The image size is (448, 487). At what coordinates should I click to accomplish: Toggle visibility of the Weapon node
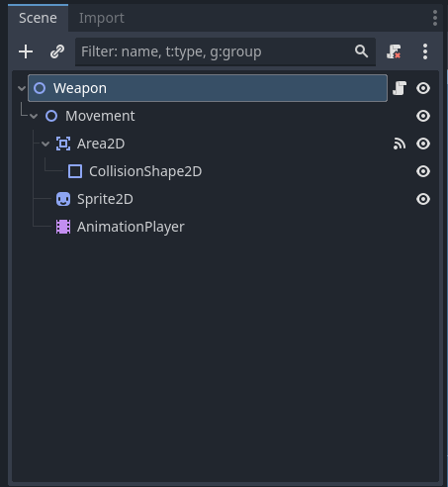423,88
